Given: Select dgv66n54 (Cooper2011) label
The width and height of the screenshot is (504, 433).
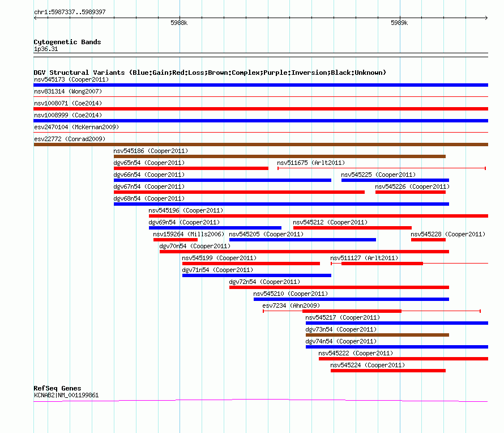Looking at the screenshot, I should point(149,175).
